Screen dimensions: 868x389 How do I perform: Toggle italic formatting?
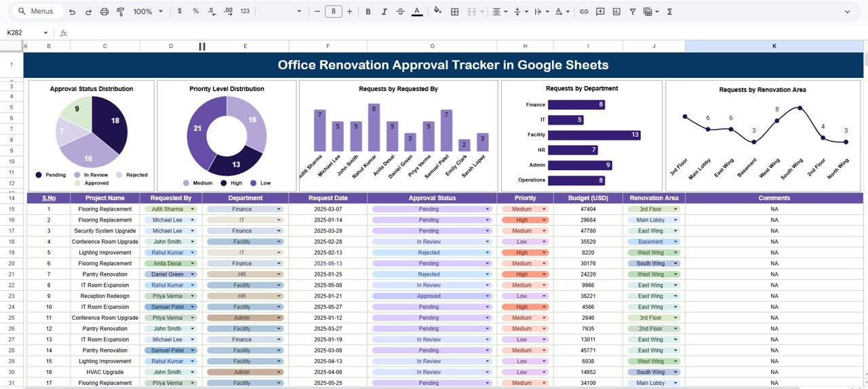point(384,12)
